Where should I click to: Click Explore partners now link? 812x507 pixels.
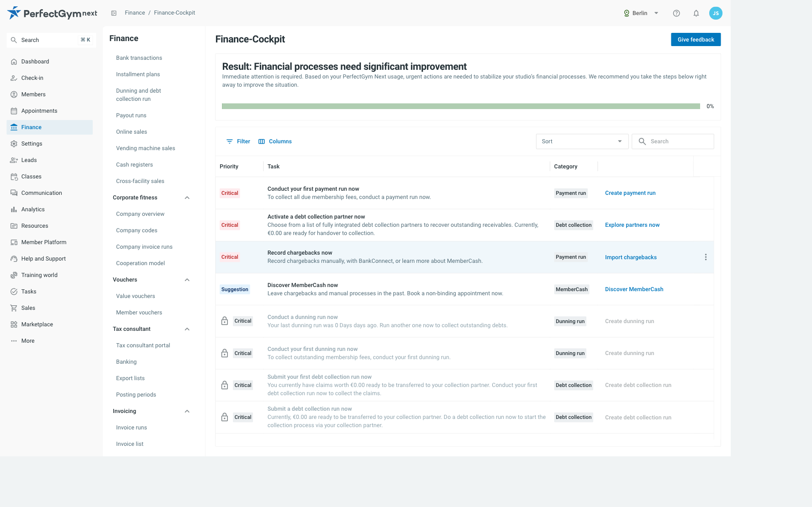pos(632,225)
